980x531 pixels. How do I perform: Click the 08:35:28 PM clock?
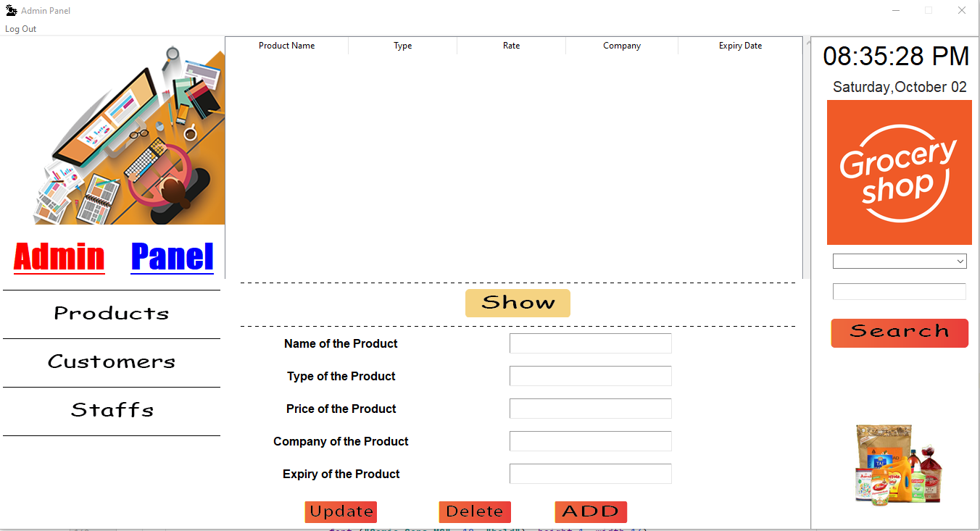coord(896,57)
